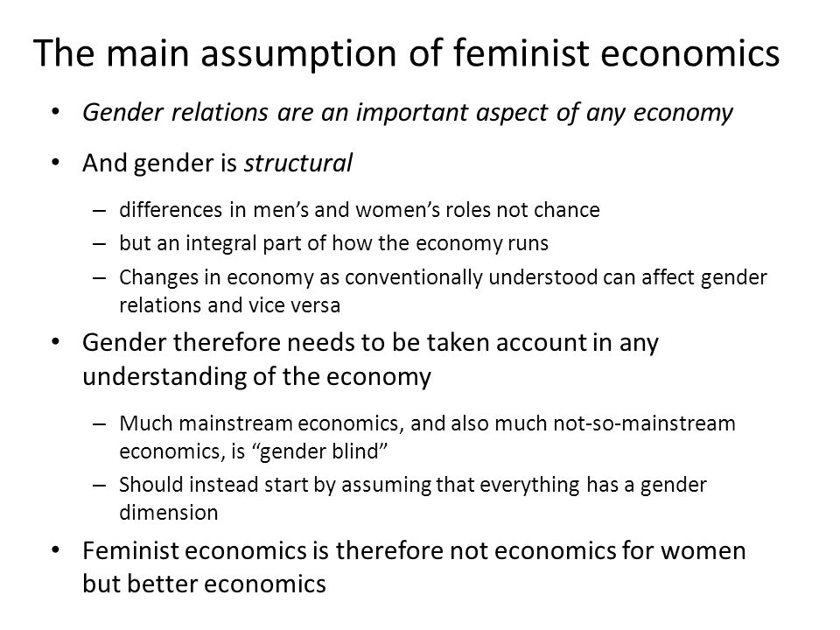This screenshot has height=630, width=840.
Task: Click bullet 'Feminist economics is therefore not economics'
Action: click(414, 550)
